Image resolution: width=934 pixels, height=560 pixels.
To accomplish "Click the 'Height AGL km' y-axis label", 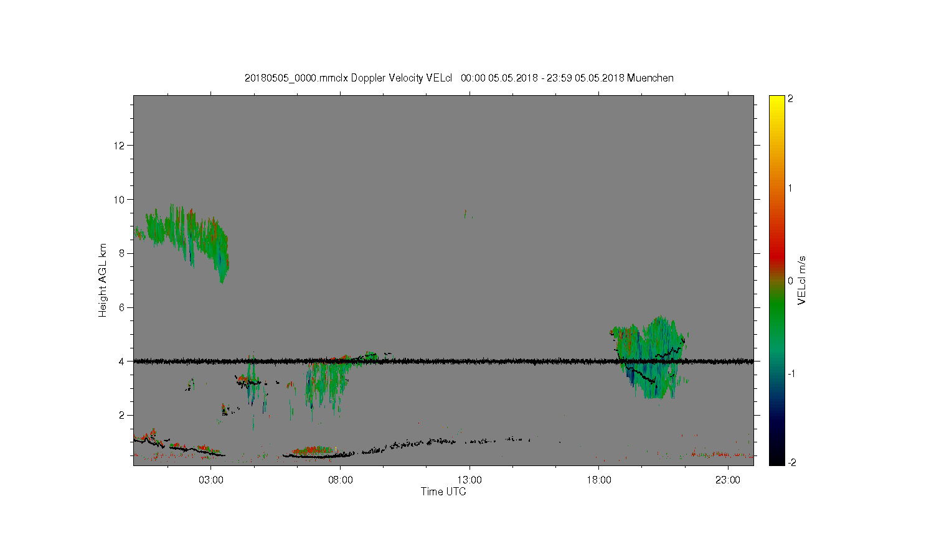I will pyautogui.click(x=103, y=281).
